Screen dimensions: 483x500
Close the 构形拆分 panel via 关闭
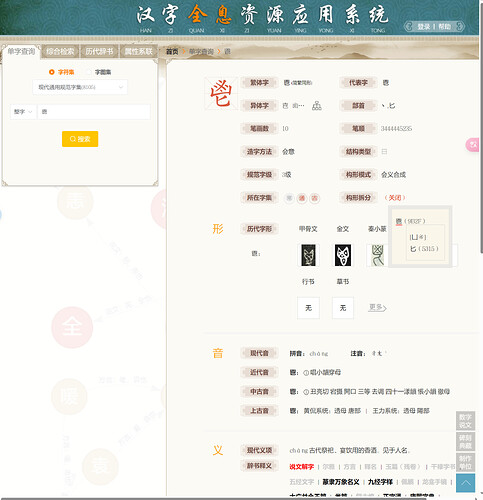click(395, 198)
